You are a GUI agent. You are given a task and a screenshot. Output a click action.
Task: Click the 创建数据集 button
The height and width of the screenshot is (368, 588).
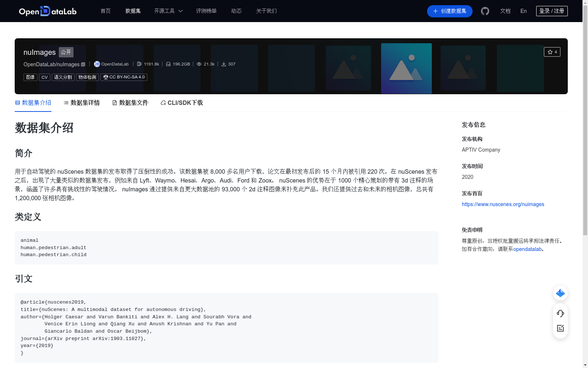(450, 11)
